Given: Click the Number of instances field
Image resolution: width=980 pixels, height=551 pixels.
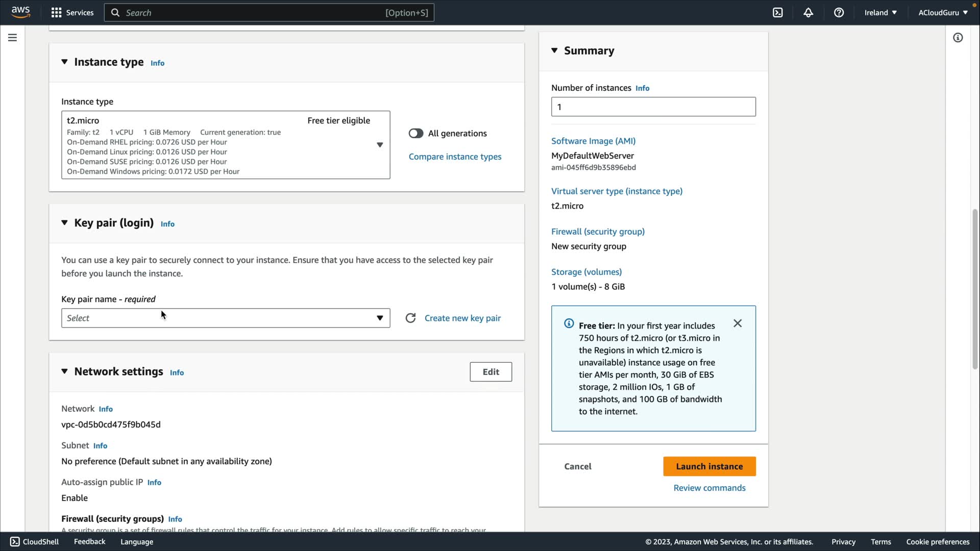Looking at the screenshot, I should coord(653,107).
